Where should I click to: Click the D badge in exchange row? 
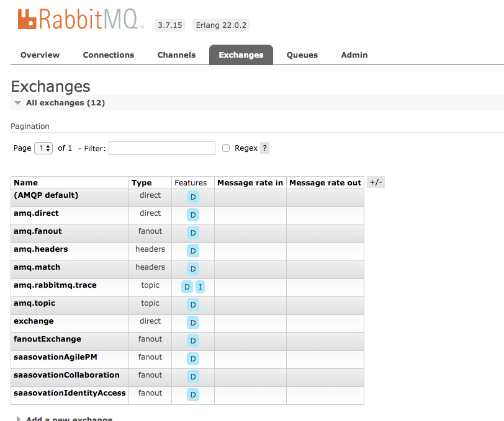click(x=193, y=323)
